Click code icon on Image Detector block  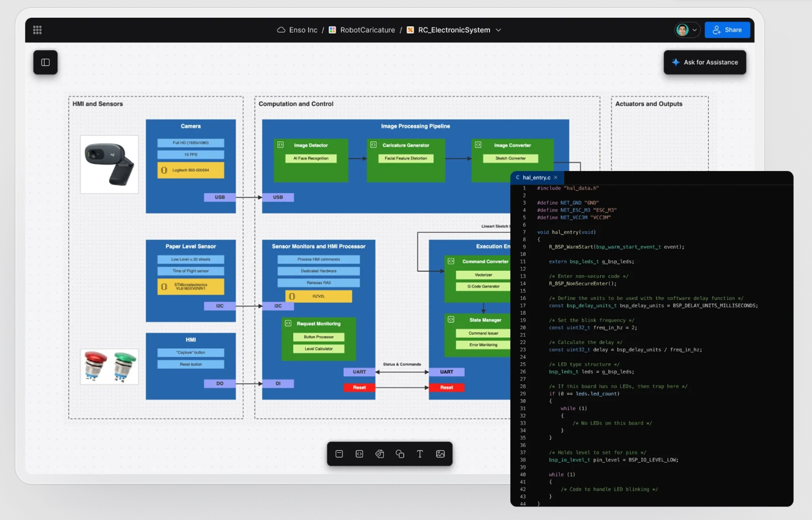pos(280,145)
